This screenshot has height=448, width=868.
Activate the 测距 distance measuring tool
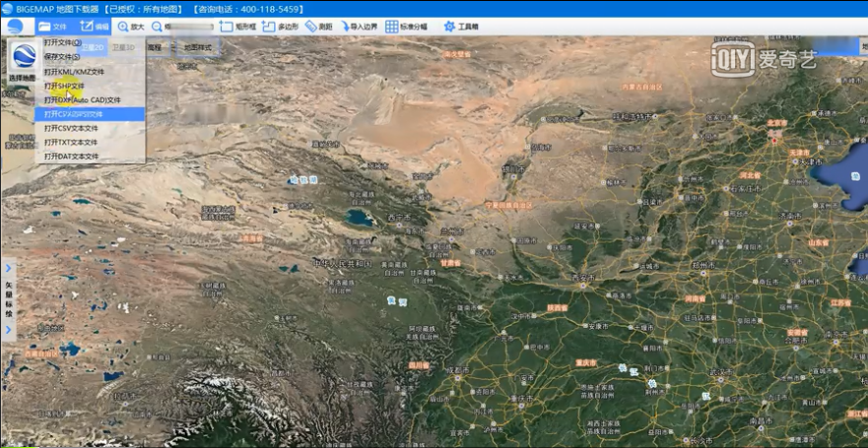pos(319,27)
